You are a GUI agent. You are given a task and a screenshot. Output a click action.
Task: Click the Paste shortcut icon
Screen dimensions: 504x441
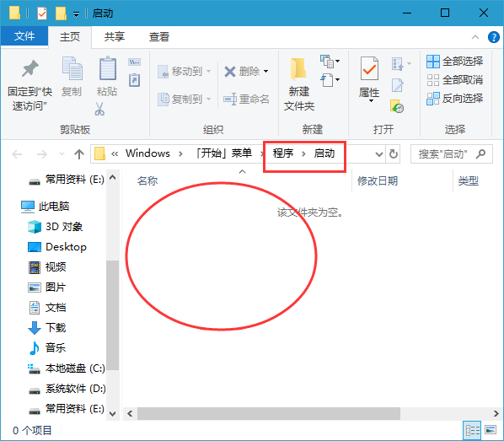click(134, 80)
